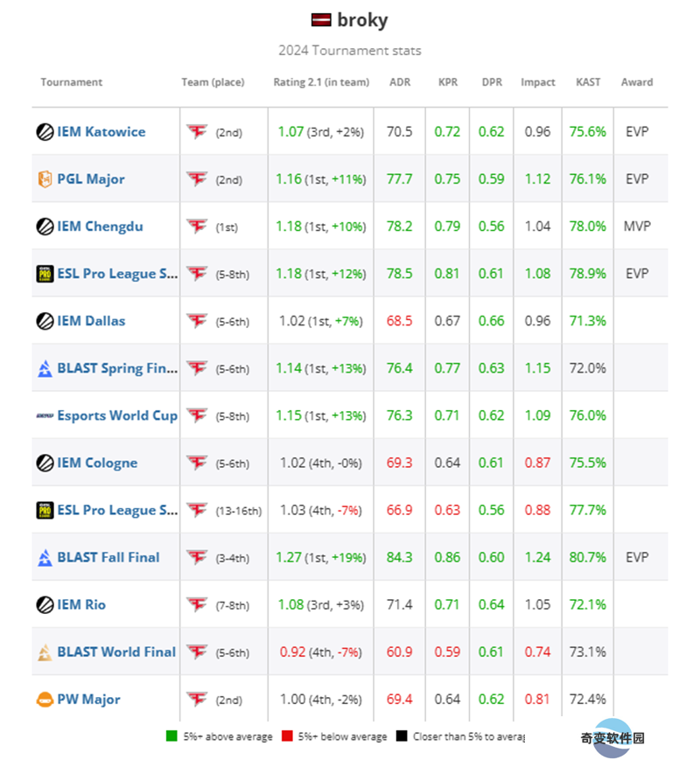Screen dimensions: 700x760
Task: Click FaZe logo in Esports World Cup row
Action: [198, 415]
